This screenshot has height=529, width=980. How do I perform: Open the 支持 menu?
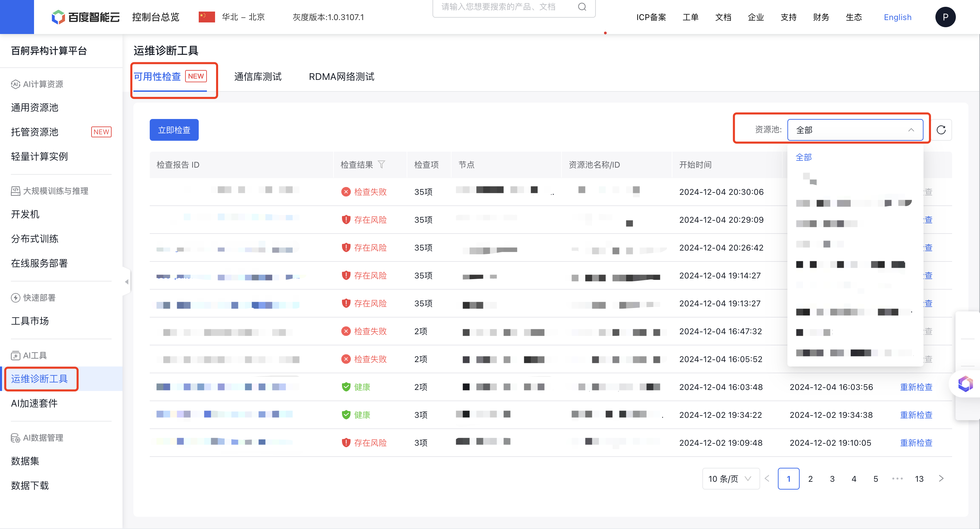788,17
